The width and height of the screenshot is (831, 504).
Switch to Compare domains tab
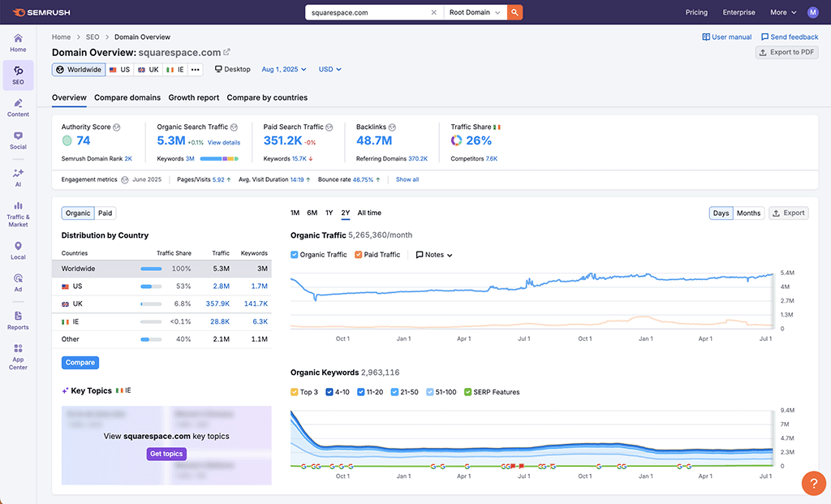coord(127,97)
